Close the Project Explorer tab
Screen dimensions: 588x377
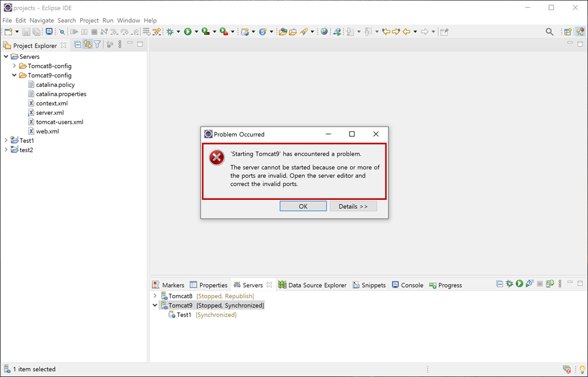(x=64, y=45)
